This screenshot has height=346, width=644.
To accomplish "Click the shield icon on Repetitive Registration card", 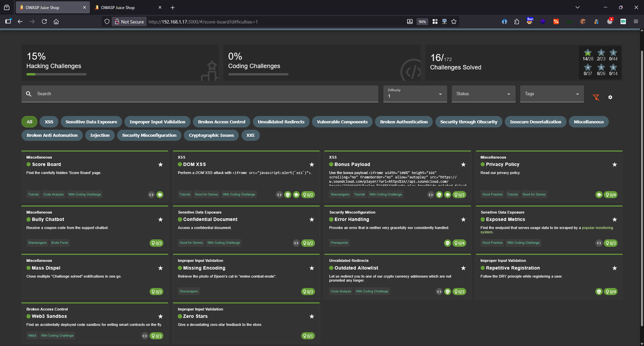I will pos(598,292).
